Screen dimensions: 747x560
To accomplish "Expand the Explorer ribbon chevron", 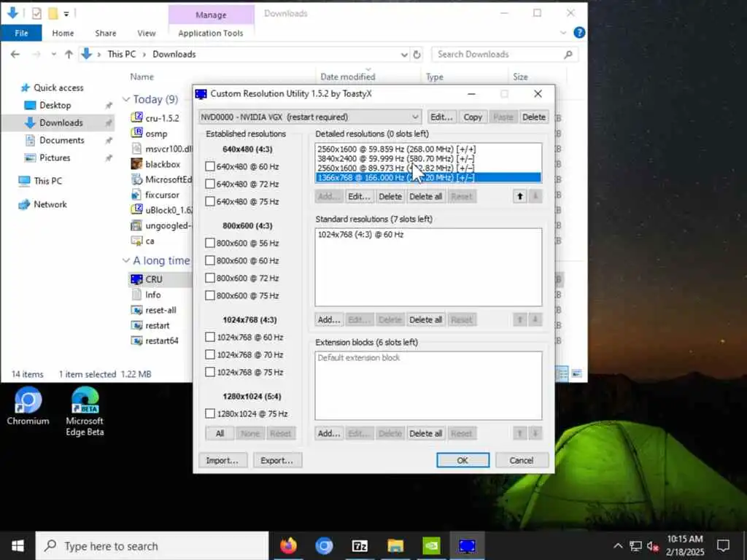I will coord(563,33).
